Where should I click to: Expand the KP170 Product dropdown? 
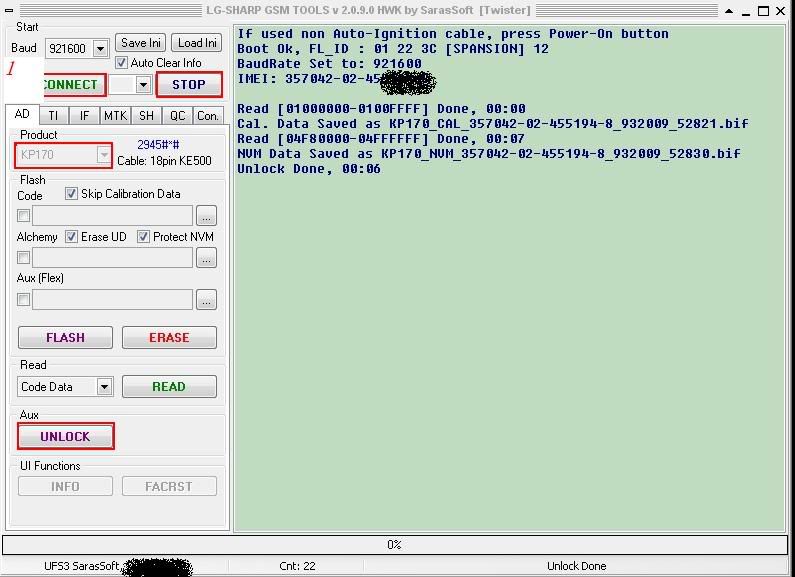(104, 155)
